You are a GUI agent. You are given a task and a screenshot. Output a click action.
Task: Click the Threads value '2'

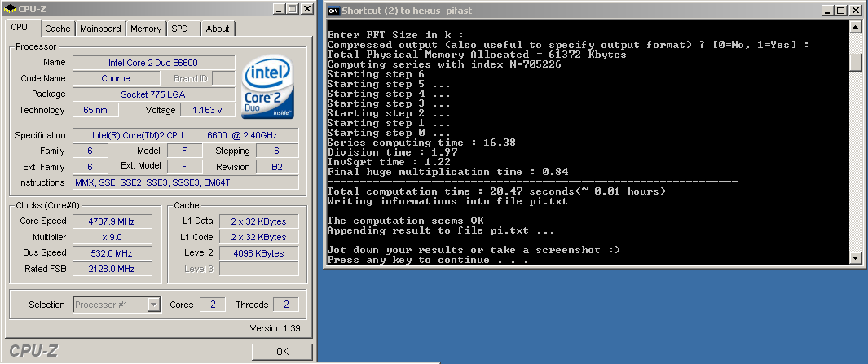[286, 305]
